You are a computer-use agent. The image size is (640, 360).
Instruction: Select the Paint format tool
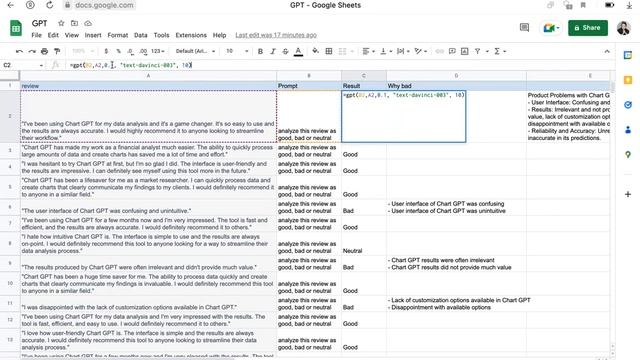click(57, 51)
